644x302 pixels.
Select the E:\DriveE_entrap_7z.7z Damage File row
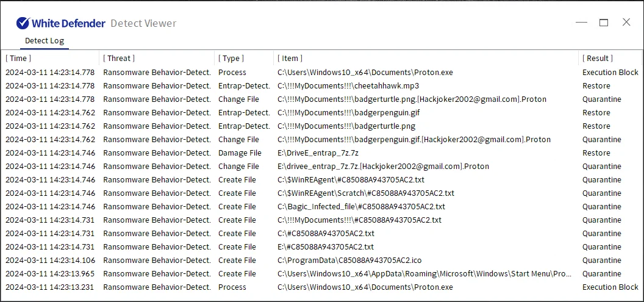[318, 153]
